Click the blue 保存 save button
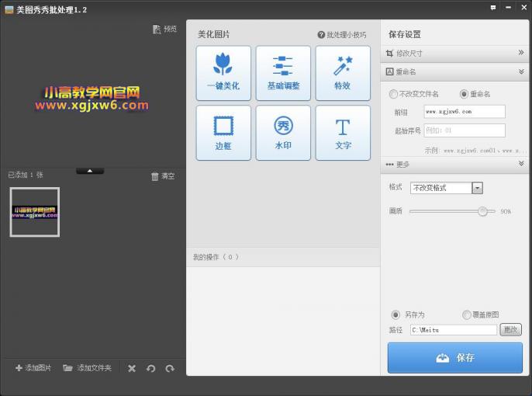The width and height of the screenshot is (532, 396). coord(455,358)
